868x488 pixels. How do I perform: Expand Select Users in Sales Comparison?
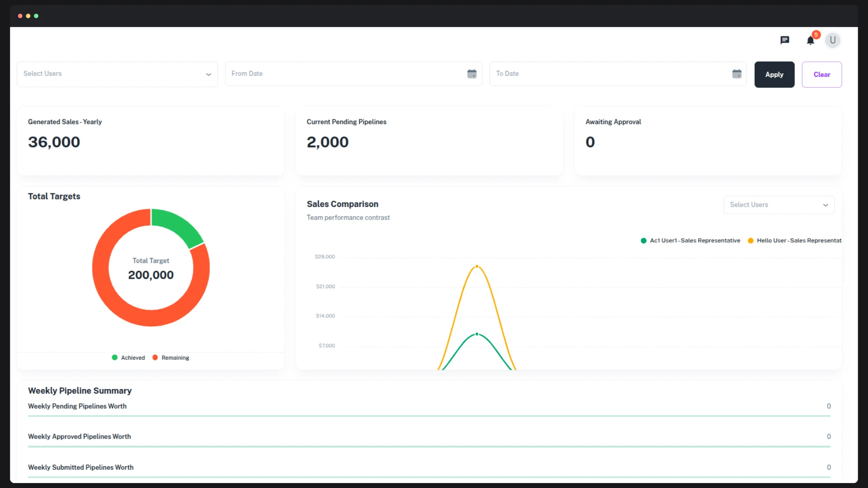coord(779,205)
